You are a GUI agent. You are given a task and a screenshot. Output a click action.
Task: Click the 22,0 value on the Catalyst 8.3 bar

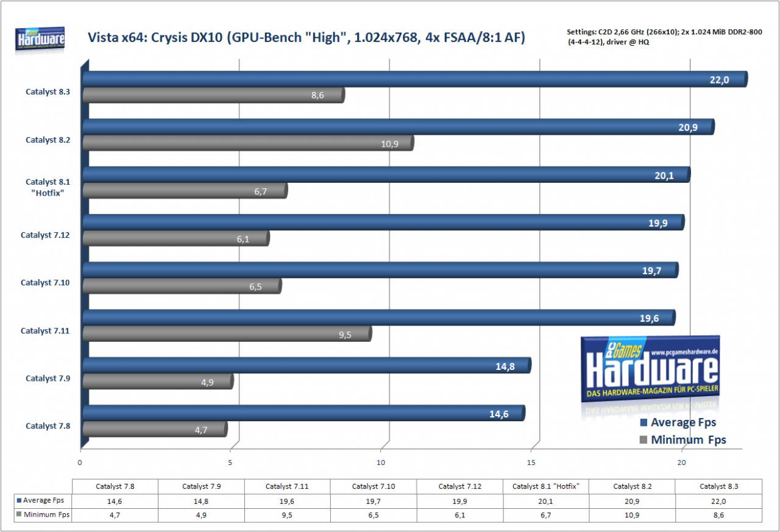point(719,80)
